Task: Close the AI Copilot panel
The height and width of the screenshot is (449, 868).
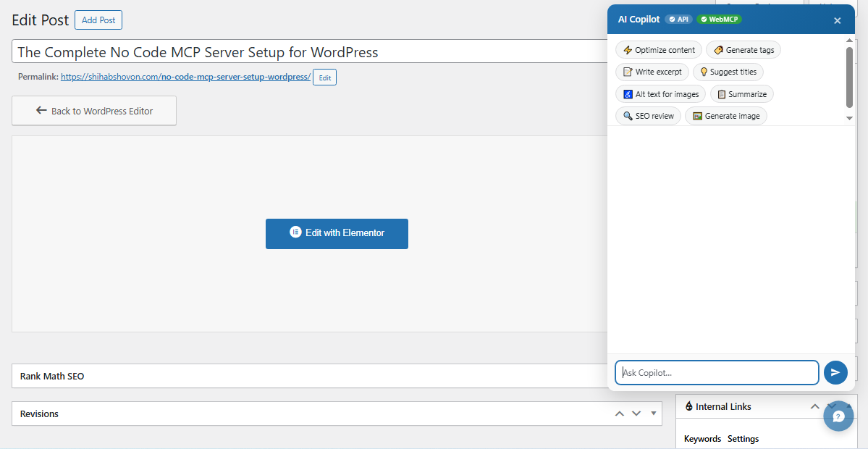Action: 837,20
